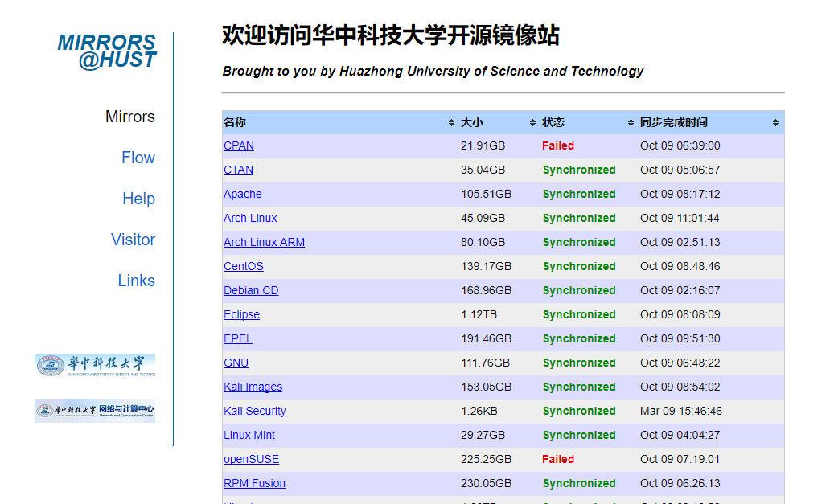Click size value 1.12TB
This screenshot has width=834, height=504.
(479, 314)
